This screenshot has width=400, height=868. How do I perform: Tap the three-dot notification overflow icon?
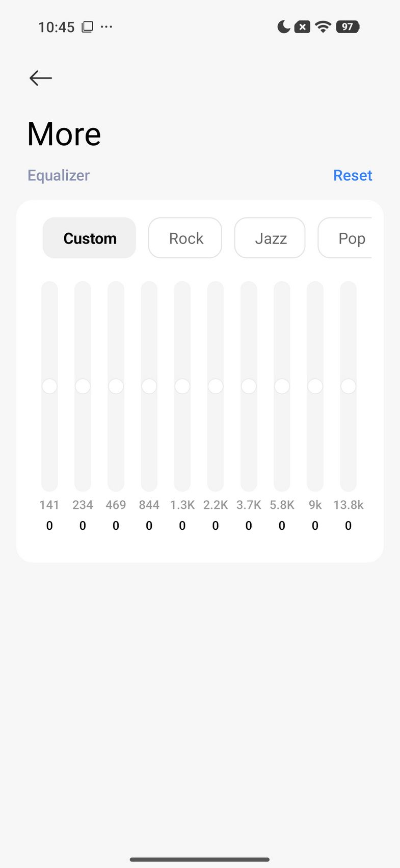coord(106,26)
